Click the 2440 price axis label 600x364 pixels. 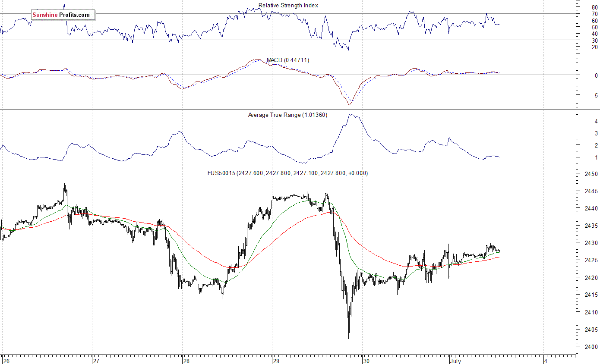click(x=591, y=208)
